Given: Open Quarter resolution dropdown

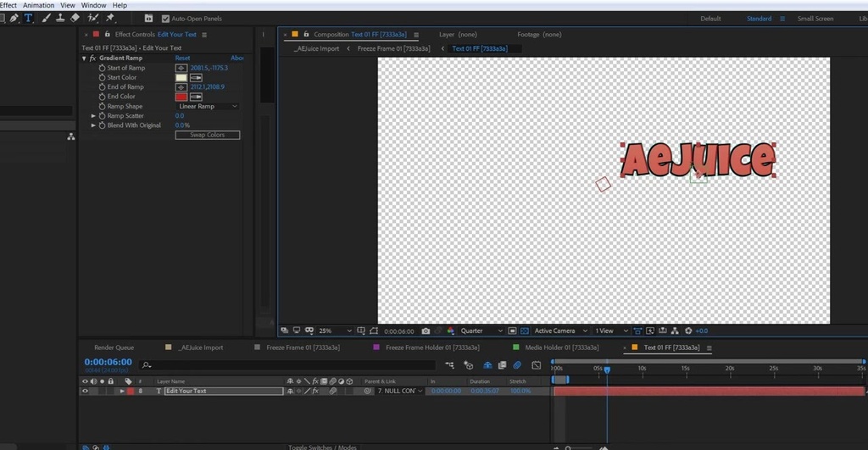Looking at the screenshot, I should (481, 331).
